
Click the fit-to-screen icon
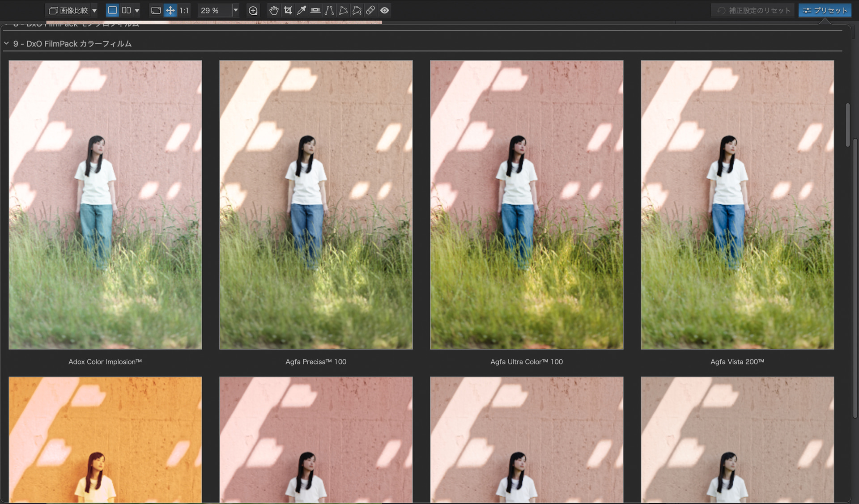click(x=156, y=10)
